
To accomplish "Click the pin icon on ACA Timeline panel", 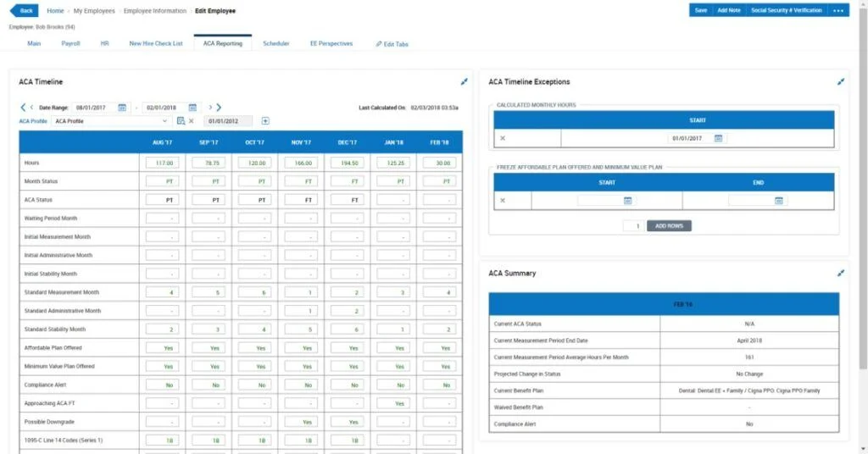I will [464, 82].
